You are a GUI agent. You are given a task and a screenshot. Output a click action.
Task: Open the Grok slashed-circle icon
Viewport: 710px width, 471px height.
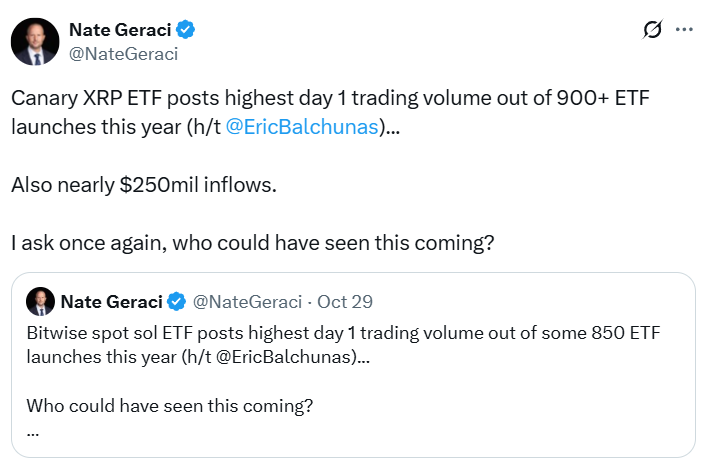click(x=652, y=30)
